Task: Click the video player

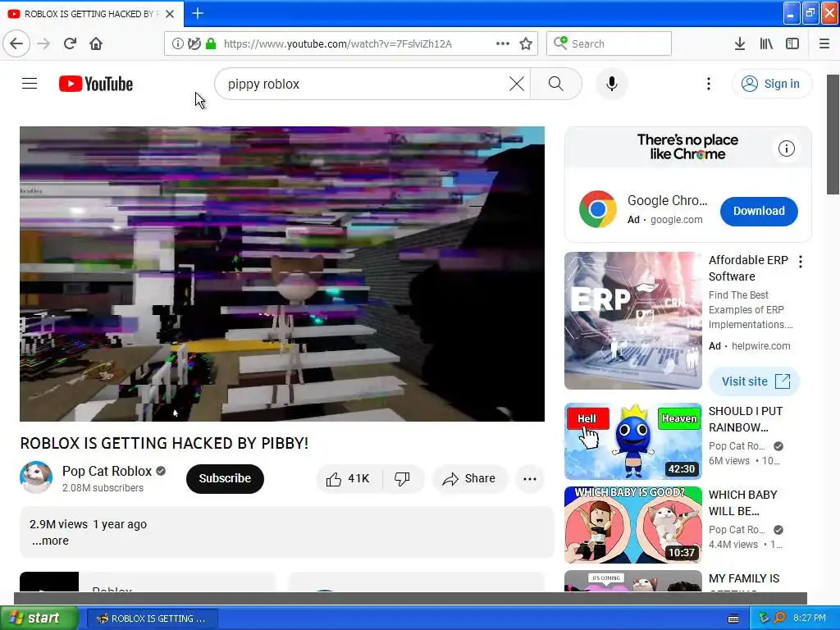Action: pos(282,274)
